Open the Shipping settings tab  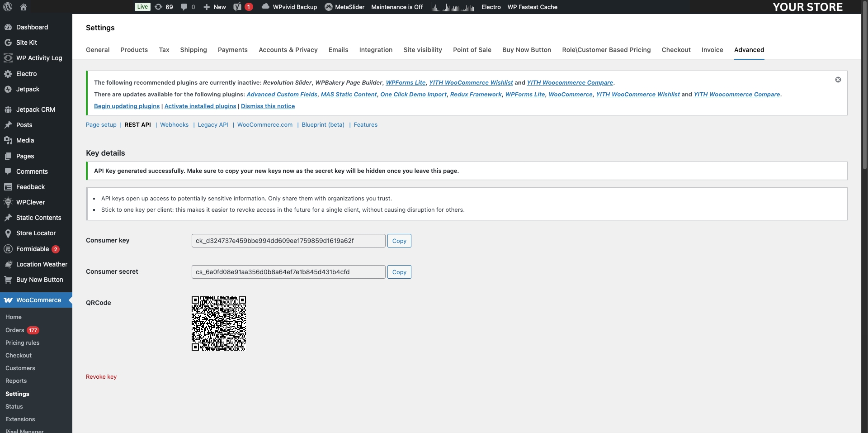193,50
